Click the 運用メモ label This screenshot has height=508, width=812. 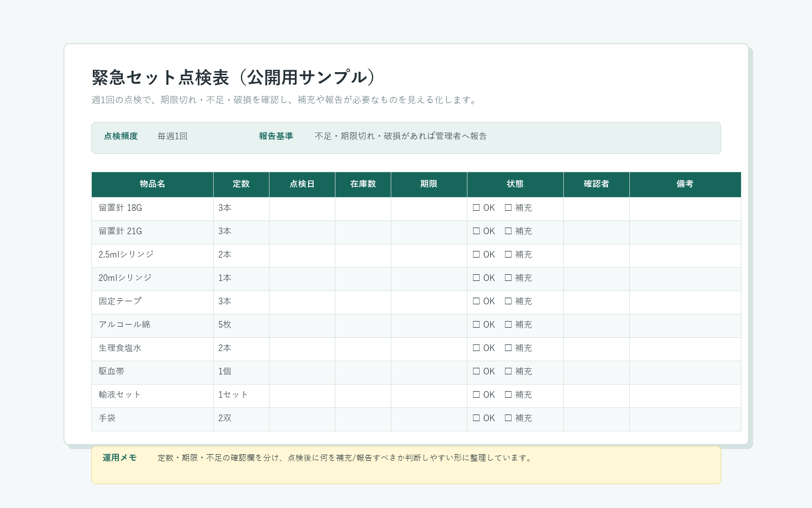120,458
